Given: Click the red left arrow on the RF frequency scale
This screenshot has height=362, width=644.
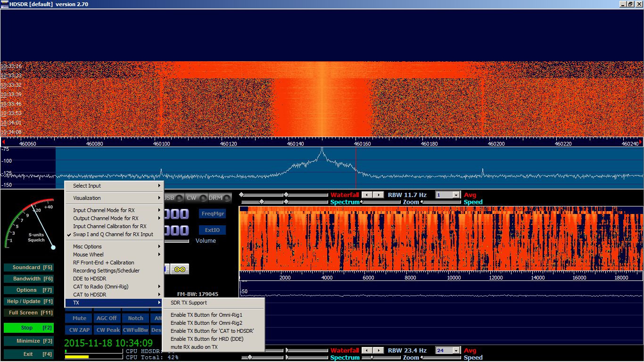Looking at the screenshot, I should (3, 141).
